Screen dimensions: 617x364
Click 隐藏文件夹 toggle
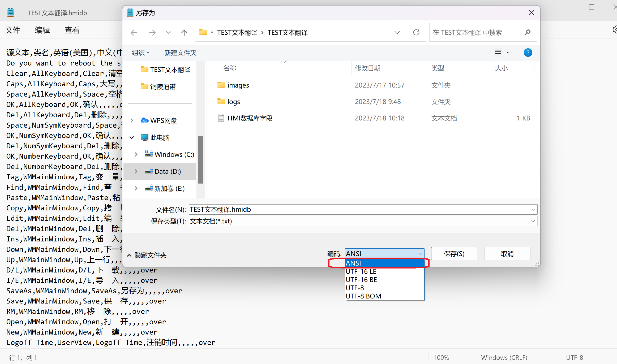147,255
